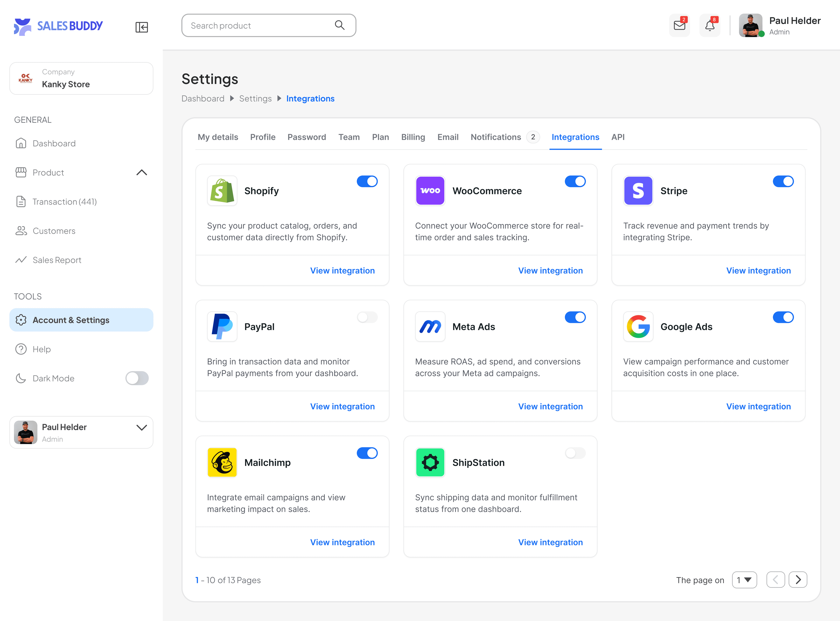This screenshot has height=621, width=840.
Task: Click the Product store icon
Action: coord(21,173)
